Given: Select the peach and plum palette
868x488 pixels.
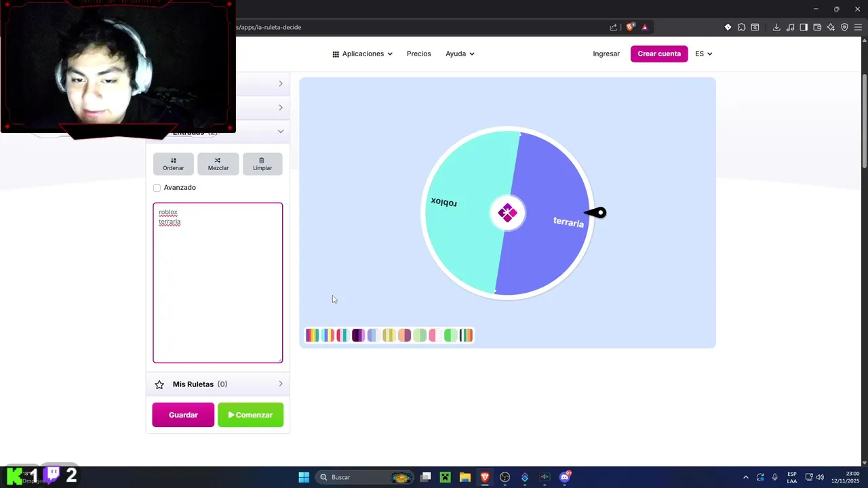Looking at the screenshot, I should tap(404, 335).
